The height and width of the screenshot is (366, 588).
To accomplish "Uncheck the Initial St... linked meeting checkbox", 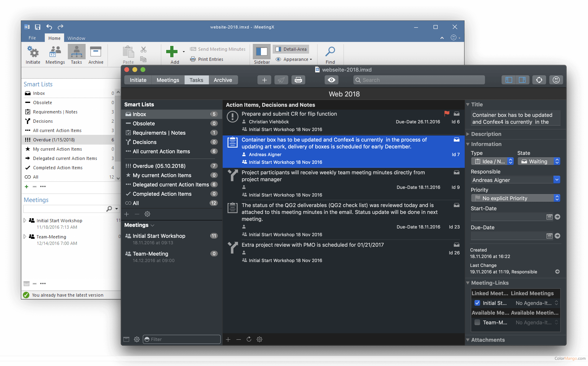I will (477, 303).
